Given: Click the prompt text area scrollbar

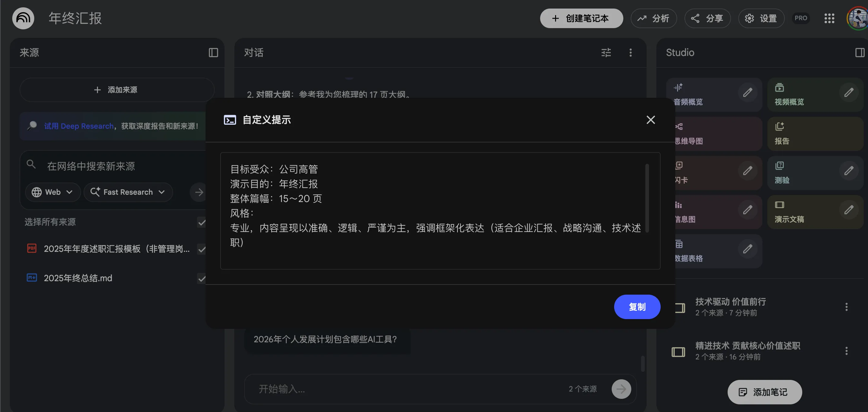Looking at the screenshot, I should click(647, 198).
